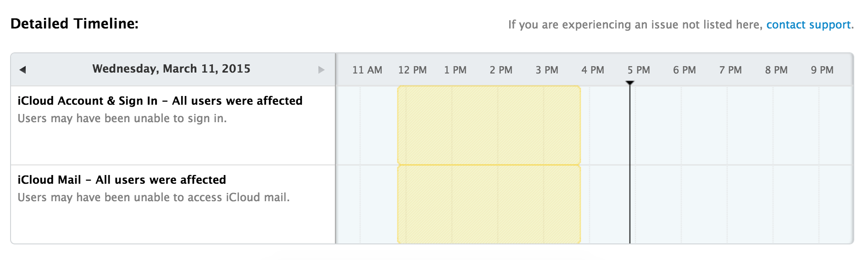Click the 9 PM time label
Viewport: 868px width, 260px height.
pos(822,70)
